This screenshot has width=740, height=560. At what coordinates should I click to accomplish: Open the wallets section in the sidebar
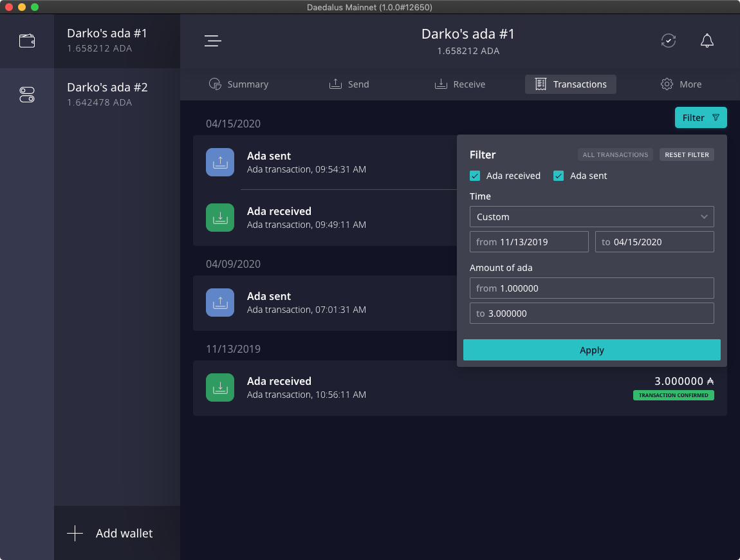coord(27,41)
